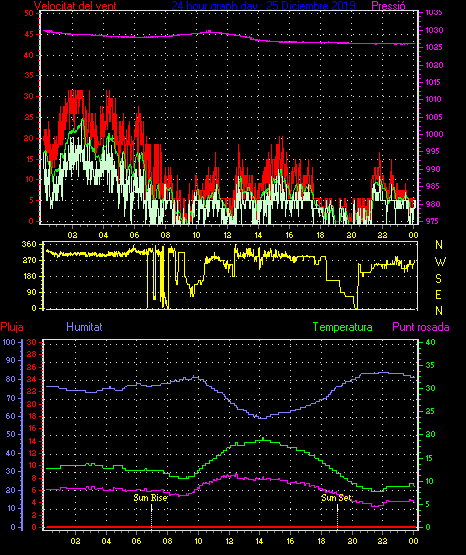This screenshot has height=555, width=466.
Task: Click the red rainfall baseline at zero
Action: (x=230, y=527)
